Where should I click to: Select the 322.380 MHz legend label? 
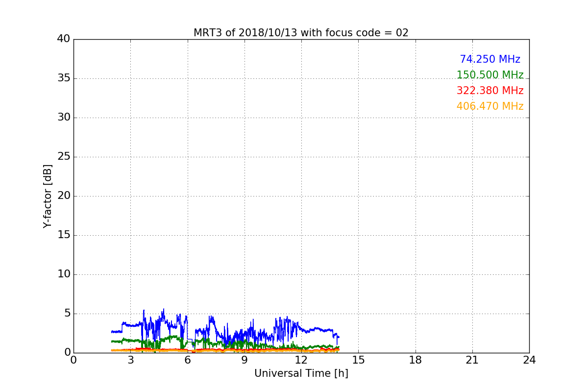(490, 91)
